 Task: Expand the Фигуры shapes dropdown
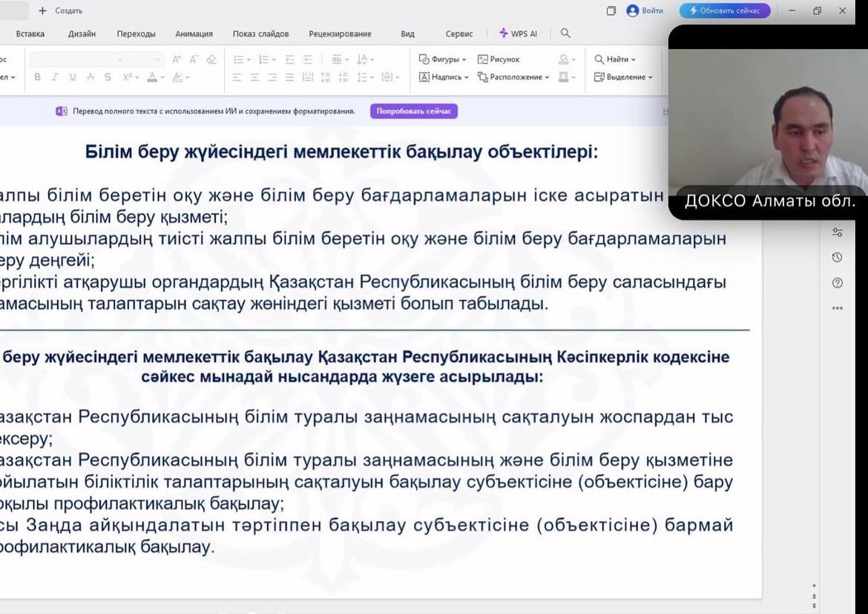(443, 59)
